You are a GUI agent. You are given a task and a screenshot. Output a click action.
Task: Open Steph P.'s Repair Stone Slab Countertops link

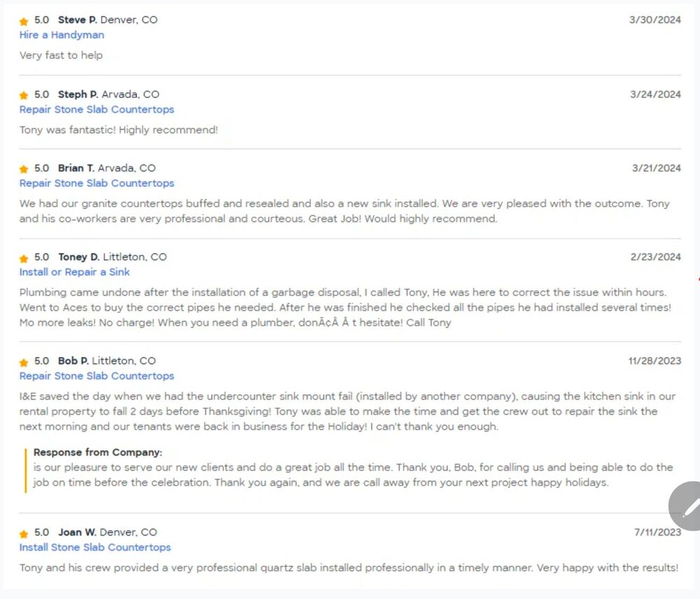[x=97, y=109]
